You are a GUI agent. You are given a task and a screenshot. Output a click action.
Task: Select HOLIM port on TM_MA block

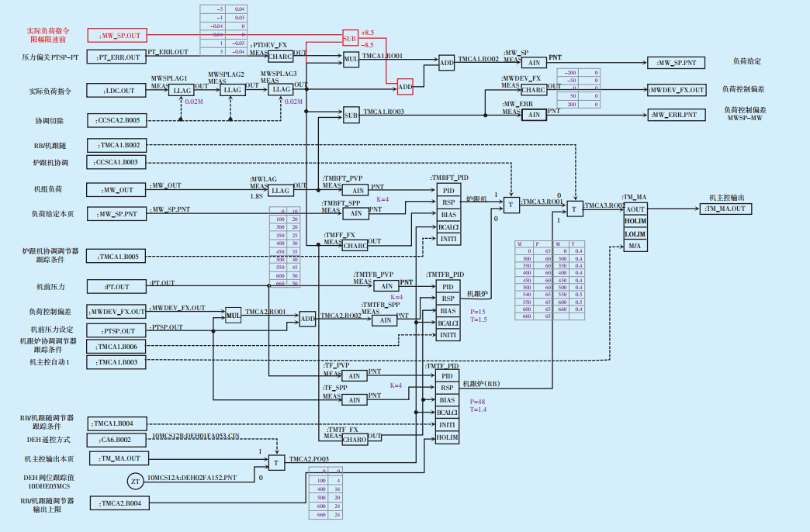[635, 221]
